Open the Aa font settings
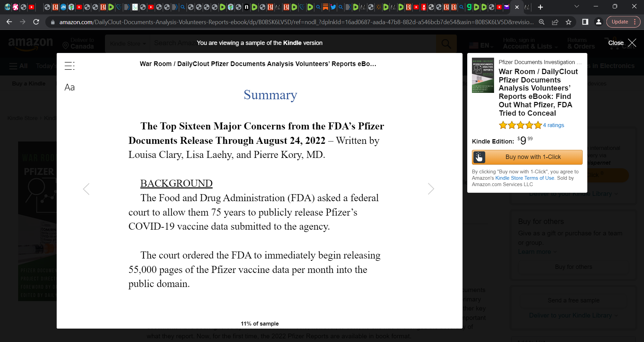The image size is (644, 342). click(x=69, y=88)
